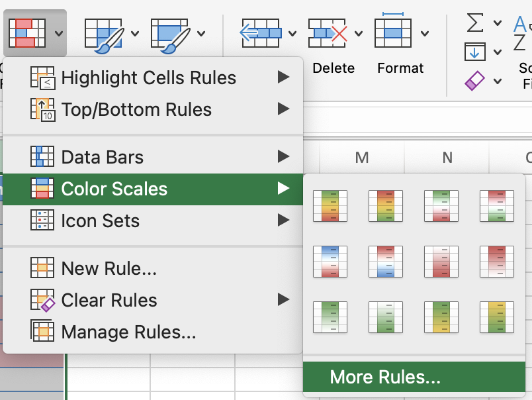
Task: Open the Data Bars submenu
Action: 103,157
